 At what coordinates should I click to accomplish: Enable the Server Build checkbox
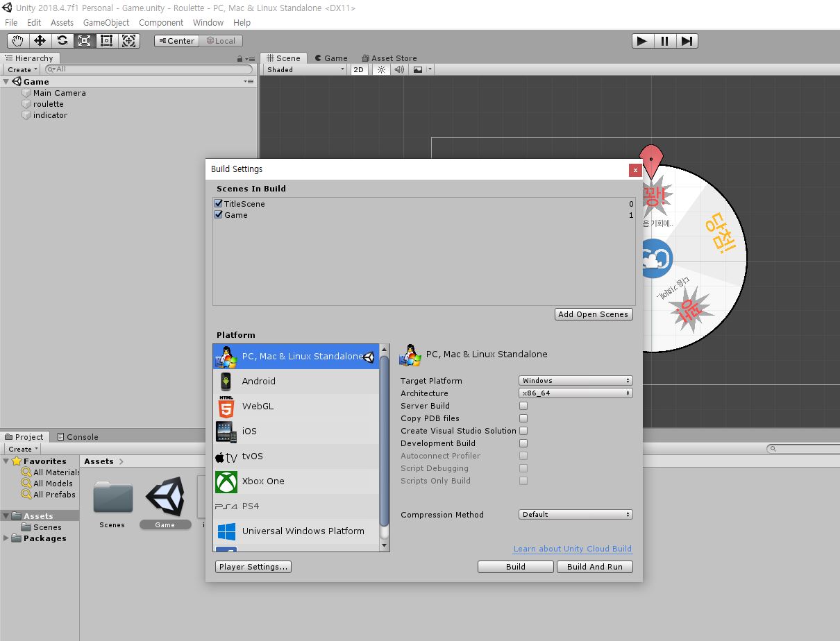[523, 406]
